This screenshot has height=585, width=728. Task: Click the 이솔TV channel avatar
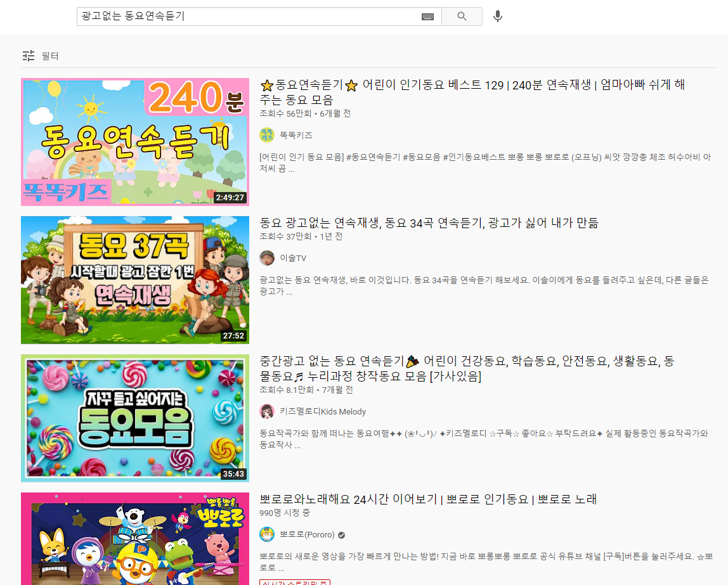point(267,258)
